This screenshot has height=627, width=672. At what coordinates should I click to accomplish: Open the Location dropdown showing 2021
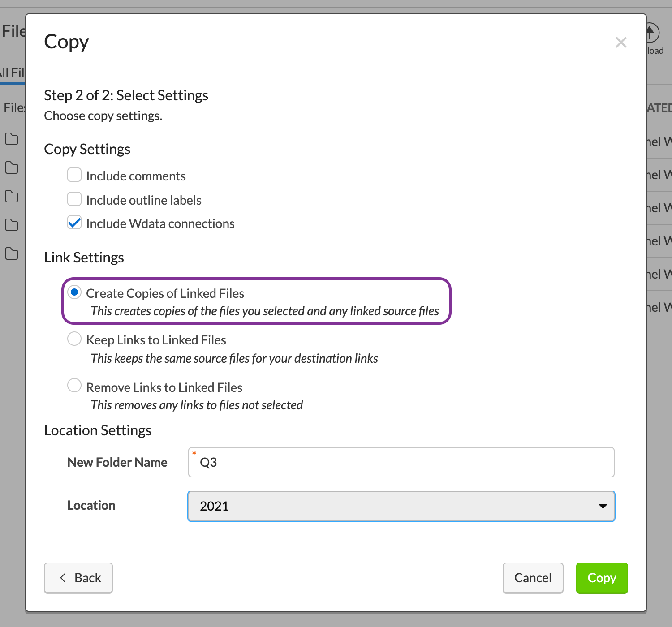401,506
